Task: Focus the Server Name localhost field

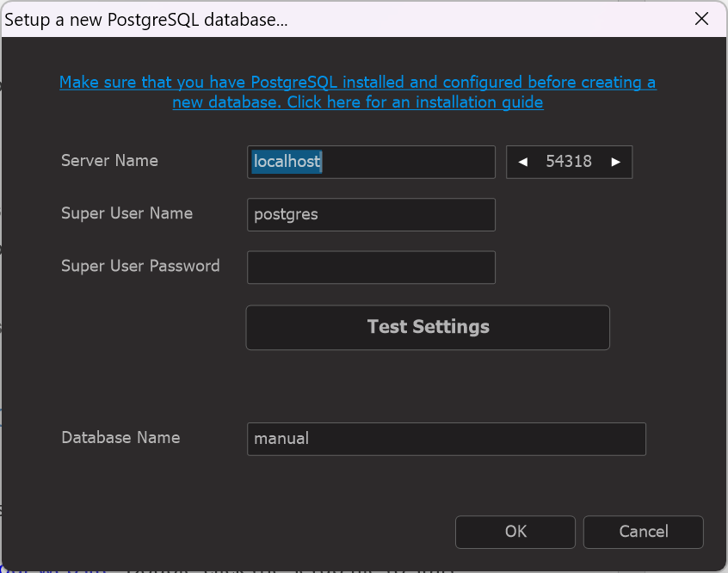Action: (x=371, y=162)
